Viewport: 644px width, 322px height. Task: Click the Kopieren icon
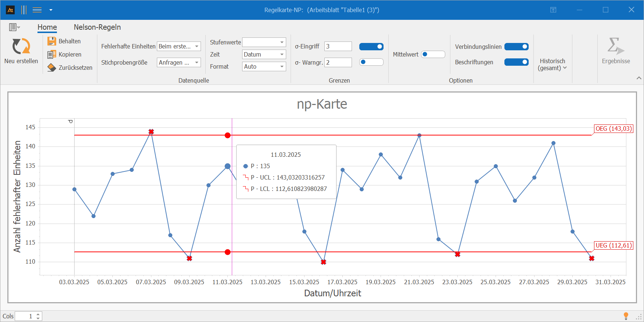(x=52, y=54)
